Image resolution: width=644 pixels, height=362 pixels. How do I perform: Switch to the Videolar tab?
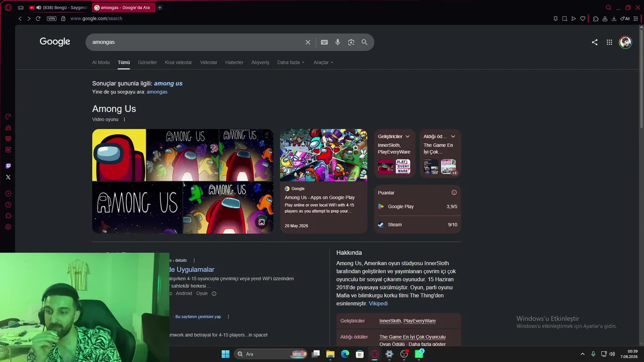209,62
